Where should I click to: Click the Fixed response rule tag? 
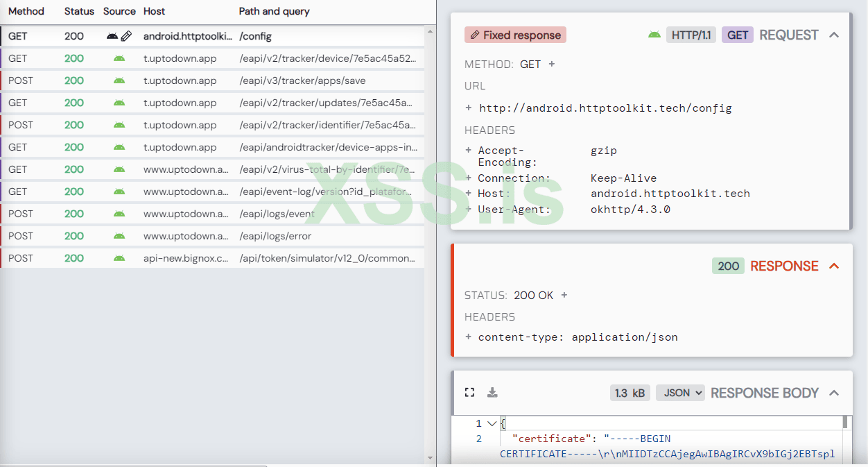pyautogui.click(x=515, y=35)
